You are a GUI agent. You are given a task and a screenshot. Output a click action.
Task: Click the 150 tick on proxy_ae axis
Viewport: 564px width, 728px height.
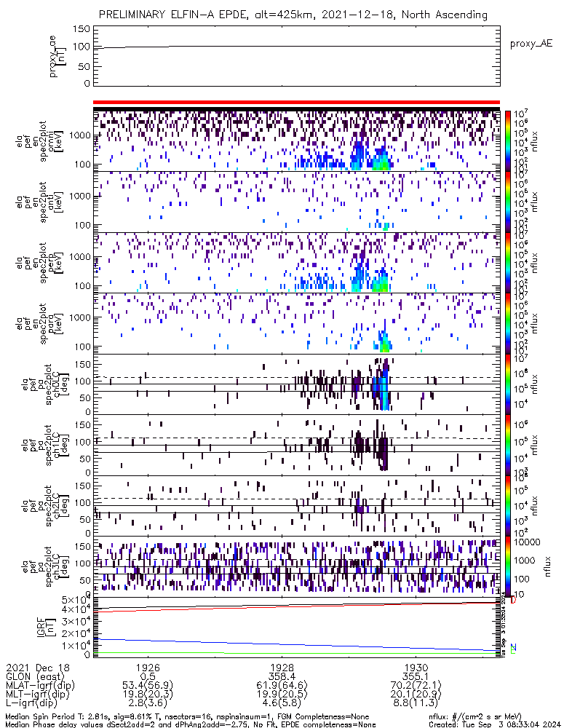(x=82, y=29)
